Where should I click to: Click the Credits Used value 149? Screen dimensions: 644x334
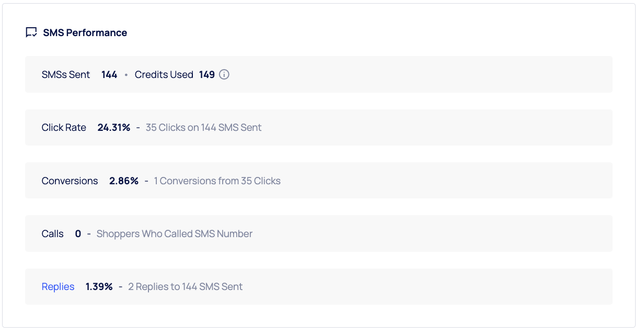click(207, 74)
